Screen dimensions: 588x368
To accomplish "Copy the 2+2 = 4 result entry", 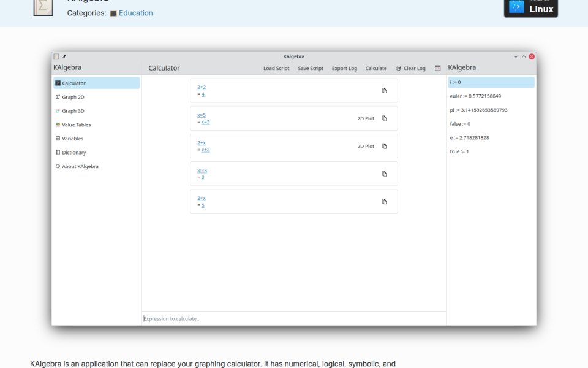I will click(x=385, y=91).
